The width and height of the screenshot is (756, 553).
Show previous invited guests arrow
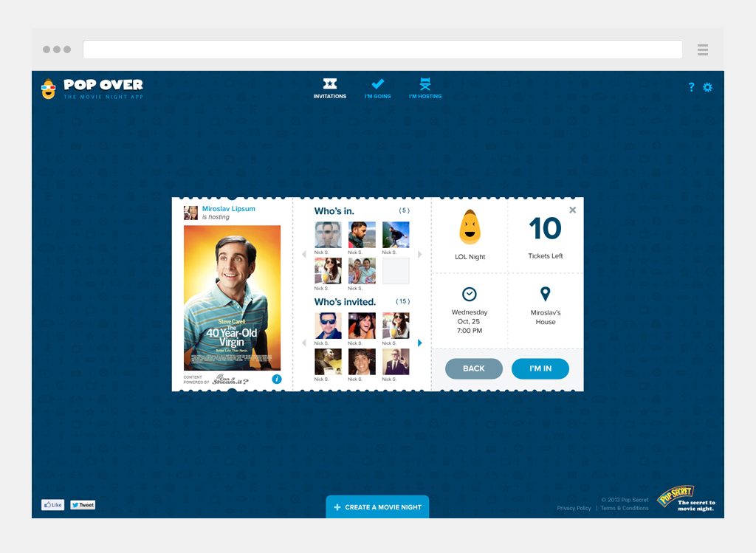tap(303, 343)
